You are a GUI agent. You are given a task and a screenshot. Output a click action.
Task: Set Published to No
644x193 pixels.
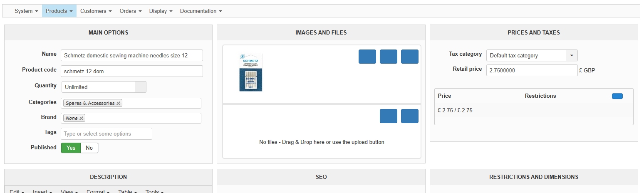point(89,148)
